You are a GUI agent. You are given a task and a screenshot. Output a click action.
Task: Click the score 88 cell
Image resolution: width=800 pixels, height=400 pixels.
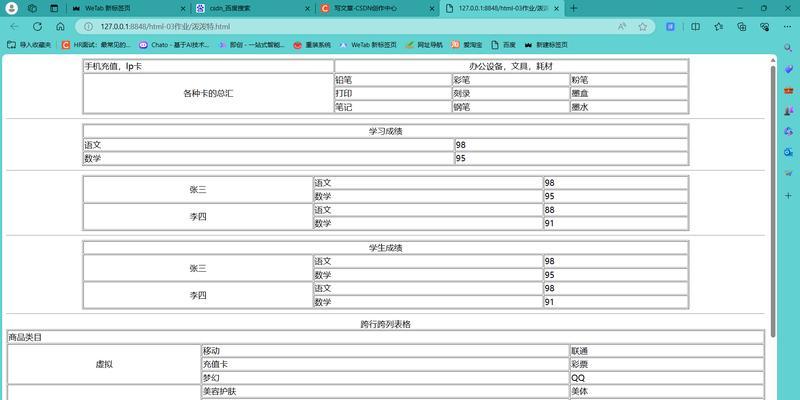click(616, 210)
